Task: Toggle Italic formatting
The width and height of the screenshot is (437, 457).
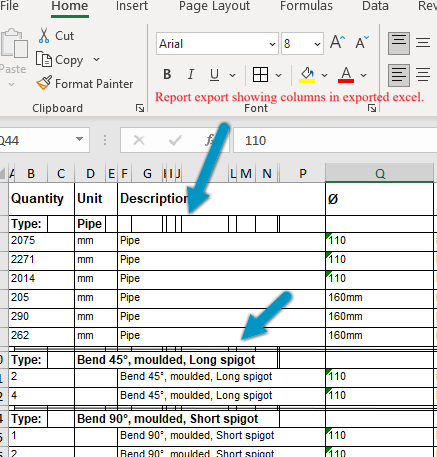Action: [x=191, y=74]
